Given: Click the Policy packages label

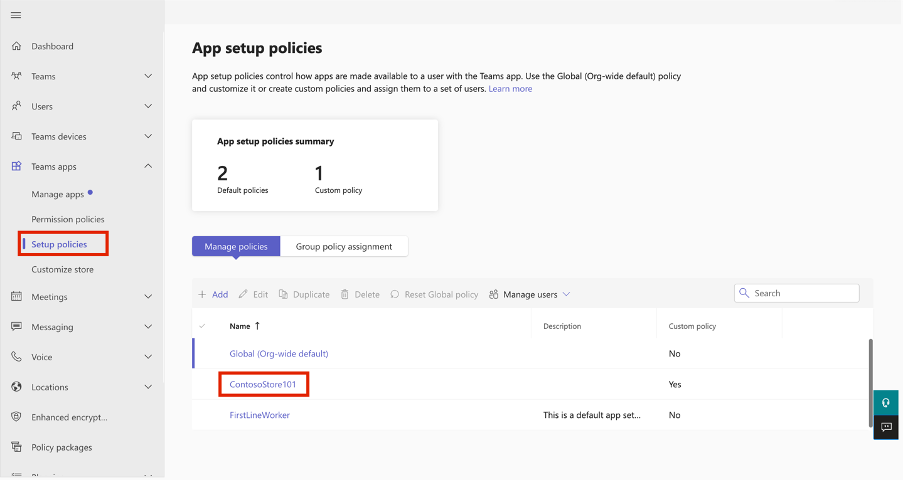Looking at the screenshot, I should click(62, 447).
